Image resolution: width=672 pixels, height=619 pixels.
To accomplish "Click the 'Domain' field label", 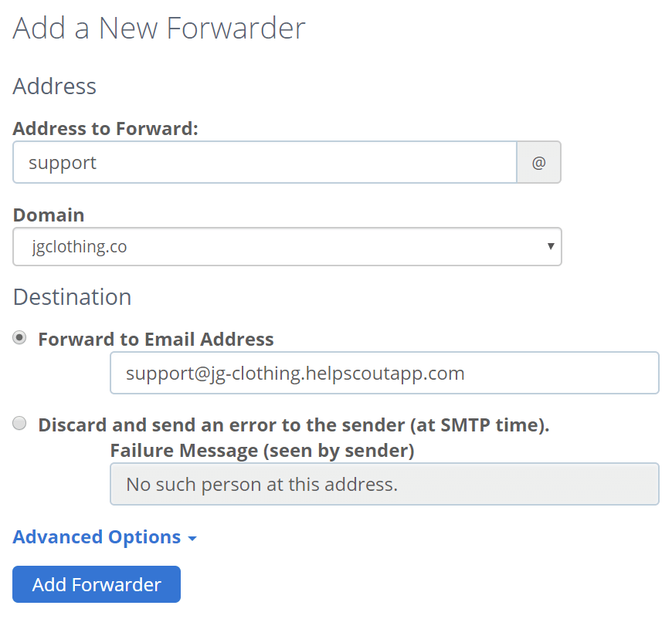I will pos(49,215).
